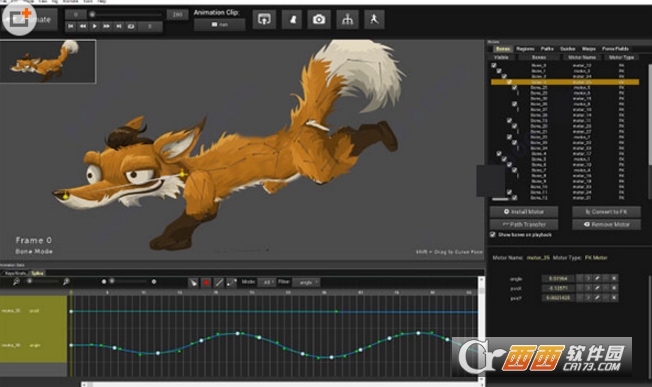Toggle visibility checkbox for Bone_0
Image resolution: width=652 pixels, height=387 pixels.
(x=494, y=65)
